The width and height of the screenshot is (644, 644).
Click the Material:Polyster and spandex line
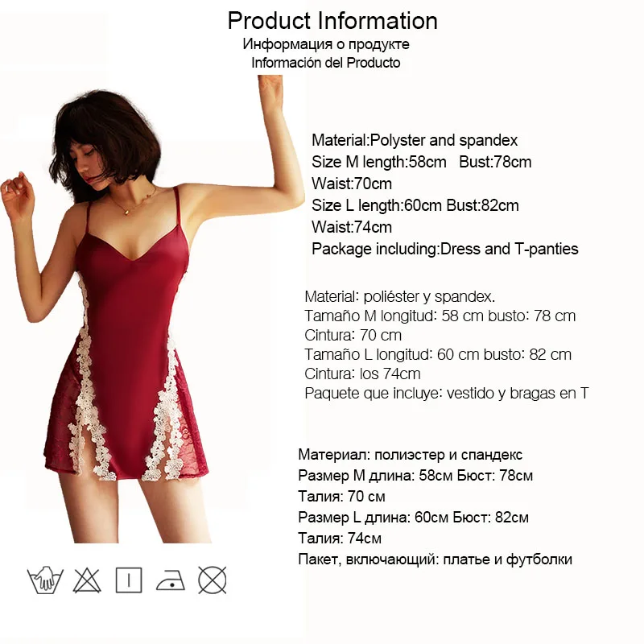pyautogui.click(x=415, y=140)
